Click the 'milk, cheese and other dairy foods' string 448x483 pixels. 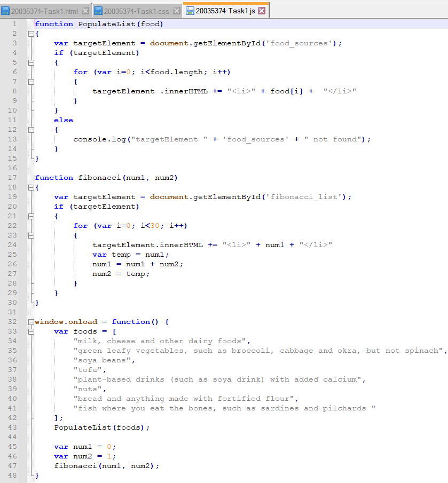pyautogui.click(x=160, y=341)
